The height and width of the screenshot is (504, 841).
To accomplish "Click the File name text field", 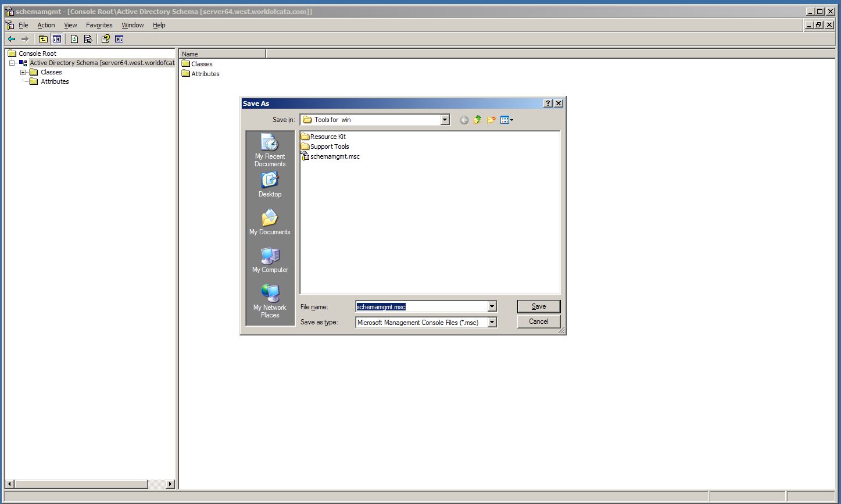I will 421,306.
